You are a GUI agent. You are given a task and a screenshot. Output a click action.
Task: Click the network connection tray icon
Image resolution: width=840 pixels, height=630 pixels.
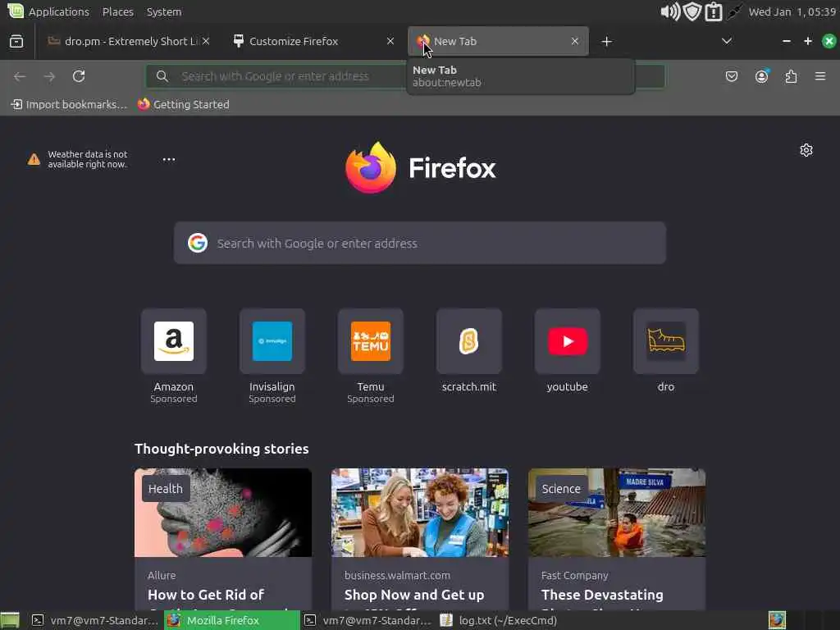click(x=734, y=11)
